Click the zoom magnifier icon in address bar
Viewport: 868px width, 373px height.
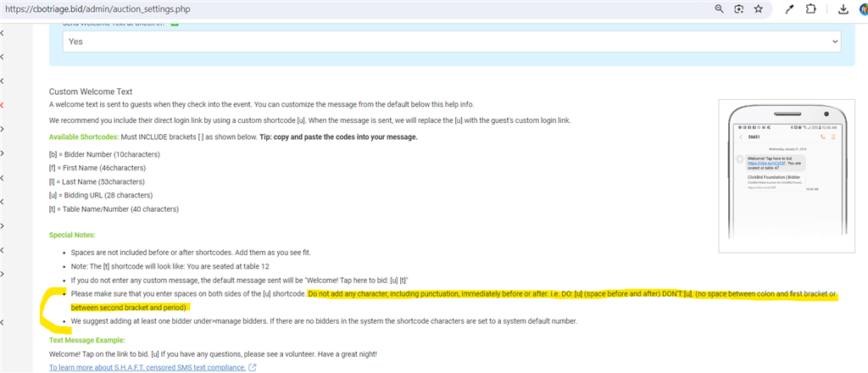pyautogui.click(x=719, y=8)
